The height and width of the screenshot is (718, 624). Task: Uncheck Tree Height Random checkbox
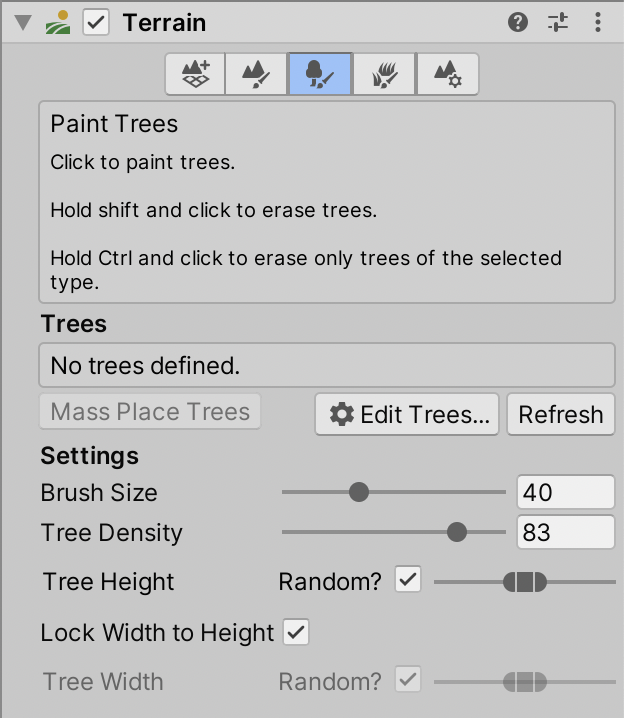coord(408,580)
